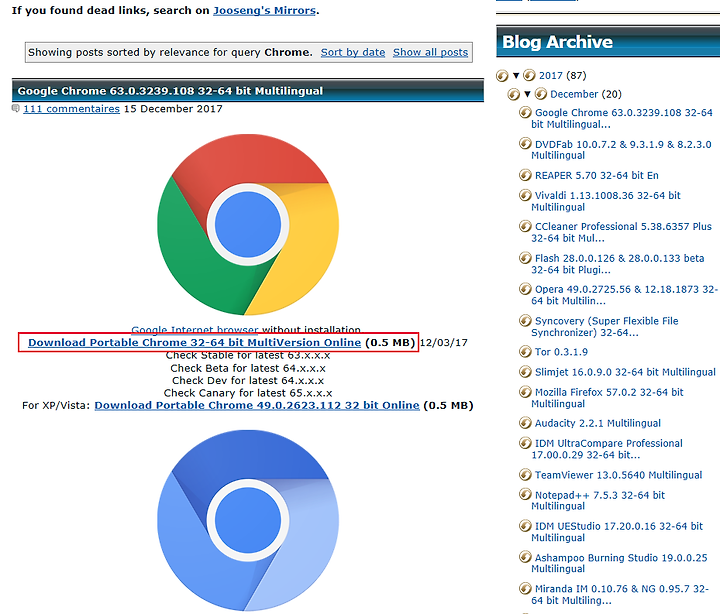Click the bullet icon beside Opera entry
The width and height of the screenshot is (720, 614).
pos(525,289)
